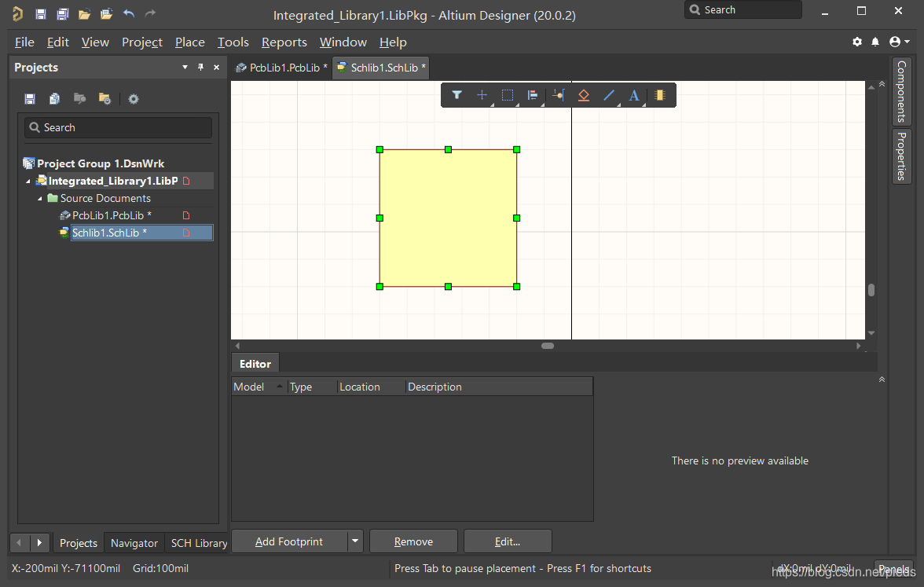Click the notifications bell icon

click(x=876, y=42)
